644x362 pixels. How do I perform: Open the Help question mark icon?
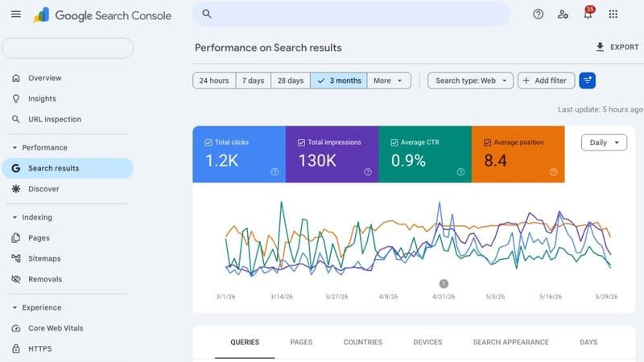coord(538,14)
